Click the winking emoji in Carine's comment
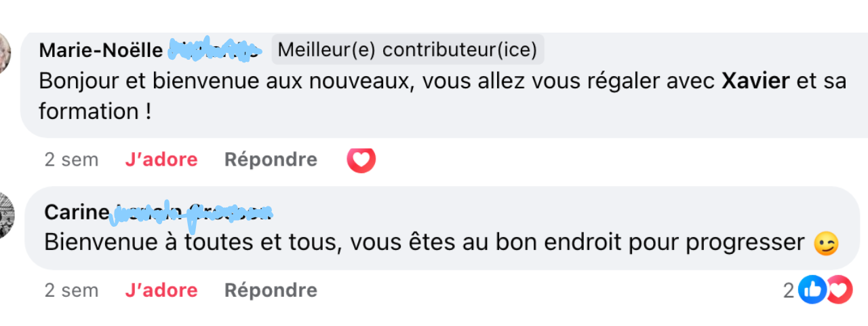Image resolution: width=868 pixels, height=326 pixels. click(827, 243)
